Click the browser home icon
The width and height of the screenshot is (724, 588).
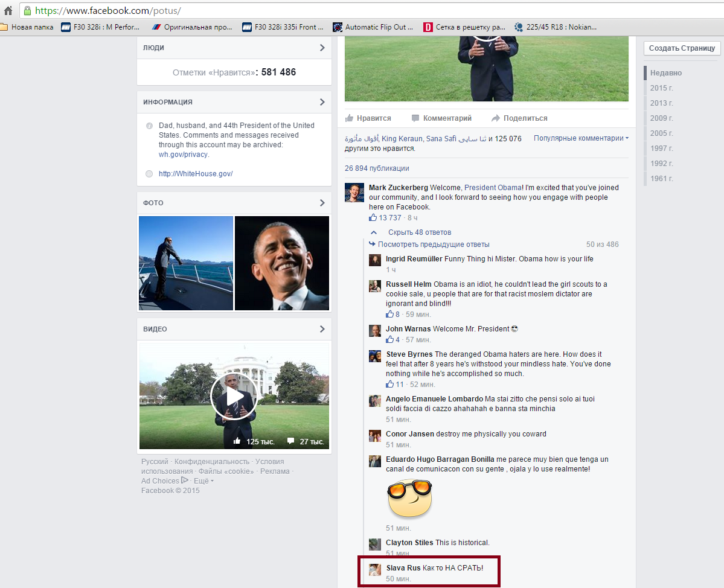(x=8, y=10)
